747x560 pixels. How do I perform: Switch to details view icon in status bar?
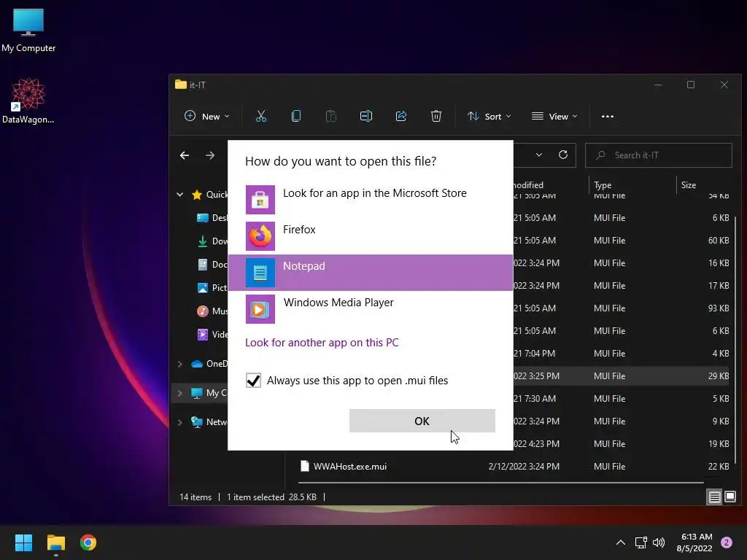pos(715,497)
